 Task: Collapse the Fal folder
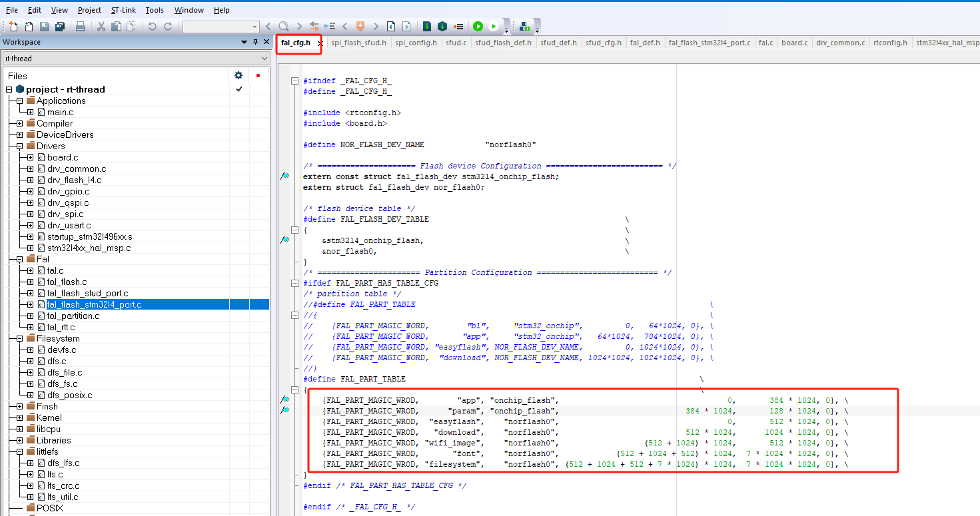coord(19,259)
